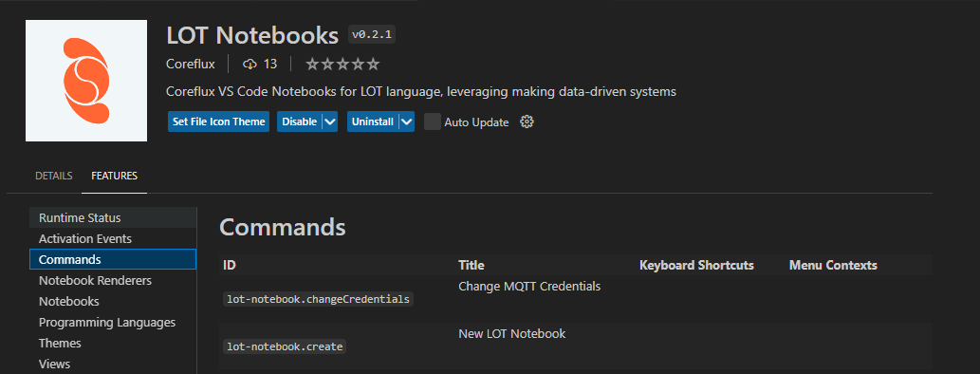Viewport: 980px width, 374px height.
Task: Click the Title column header
Action: tap(472, 265)
